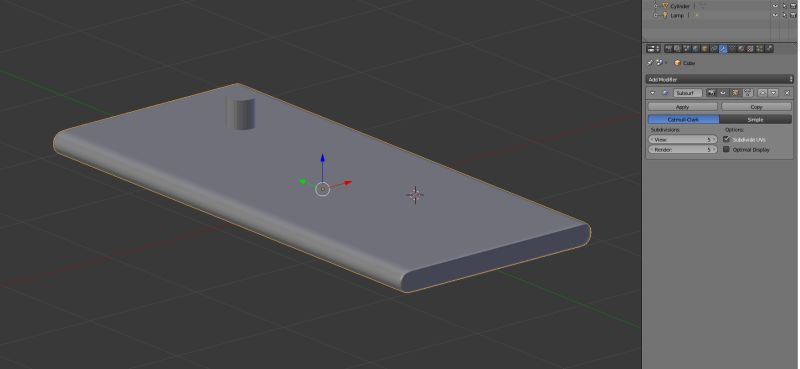Open the Physics properties tab
The image size is (800, 369).
click(x=769, y=48)
